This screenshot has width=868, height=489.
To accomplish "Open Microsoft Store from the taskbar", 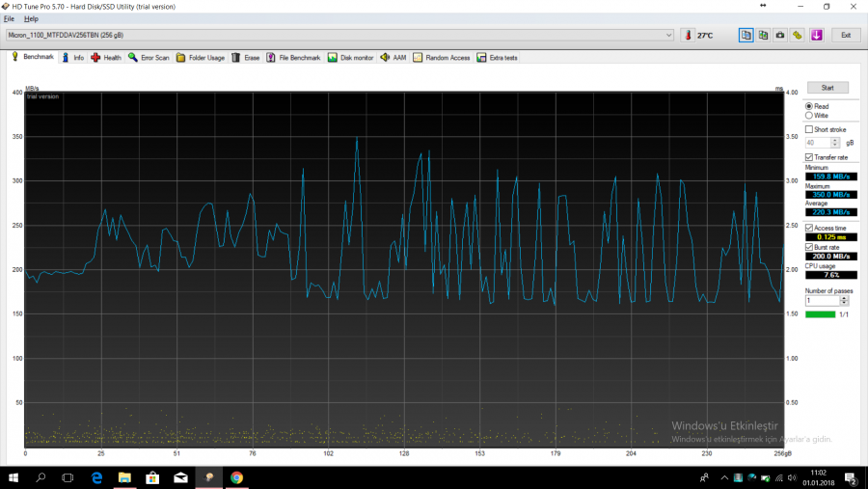I will coord(152,477).
